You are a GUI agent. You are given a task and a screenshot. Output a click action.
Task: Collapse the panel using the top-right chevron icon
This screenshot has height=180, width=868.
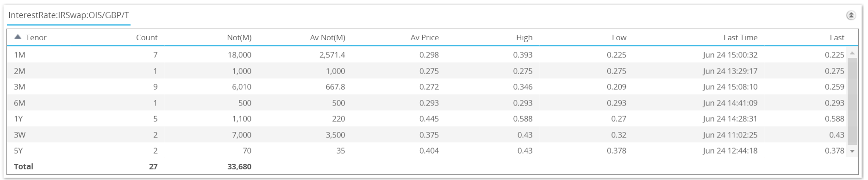pos(851,15)
